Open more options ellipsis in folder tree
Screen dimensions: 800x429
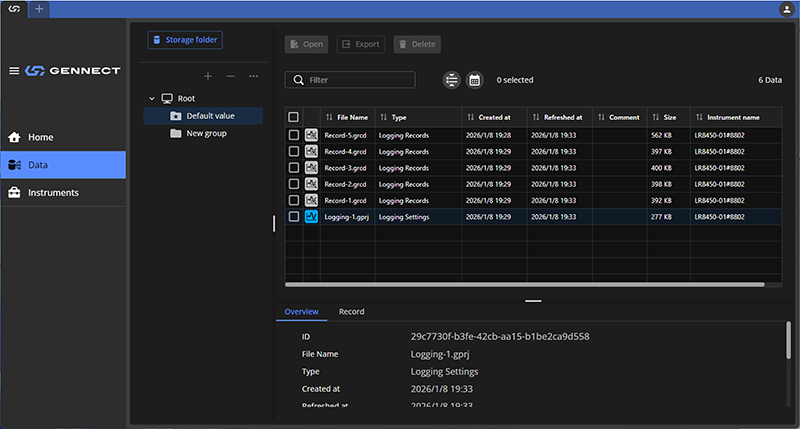click(254, 76)
